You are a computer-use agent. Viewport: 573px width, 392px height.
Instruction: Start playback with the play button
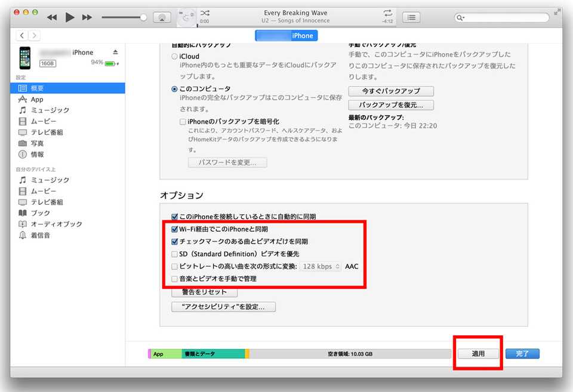pos(69,17)
